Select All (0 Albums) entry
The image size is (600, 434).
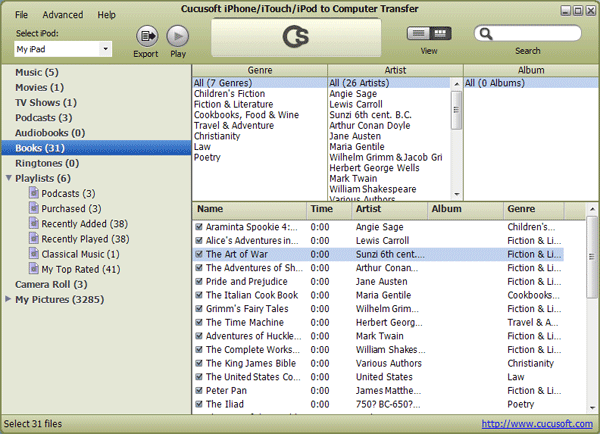click(531, 83)
